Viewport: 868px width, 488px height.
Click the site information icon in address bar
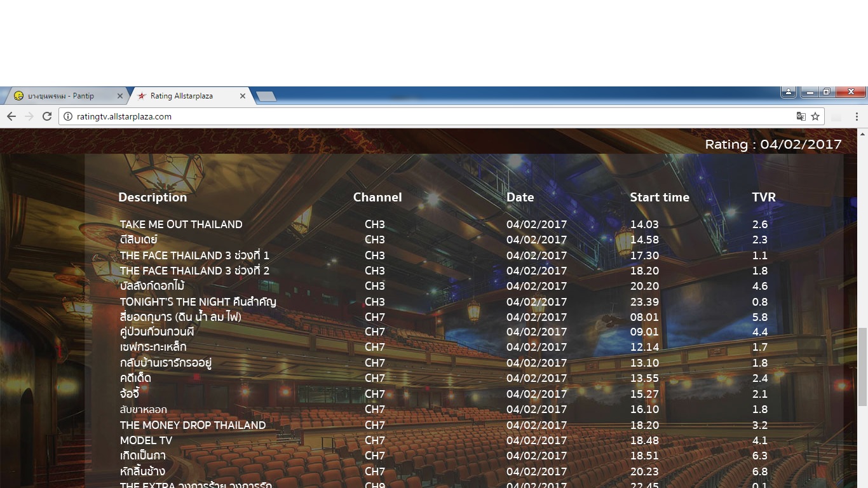[68, 116]
